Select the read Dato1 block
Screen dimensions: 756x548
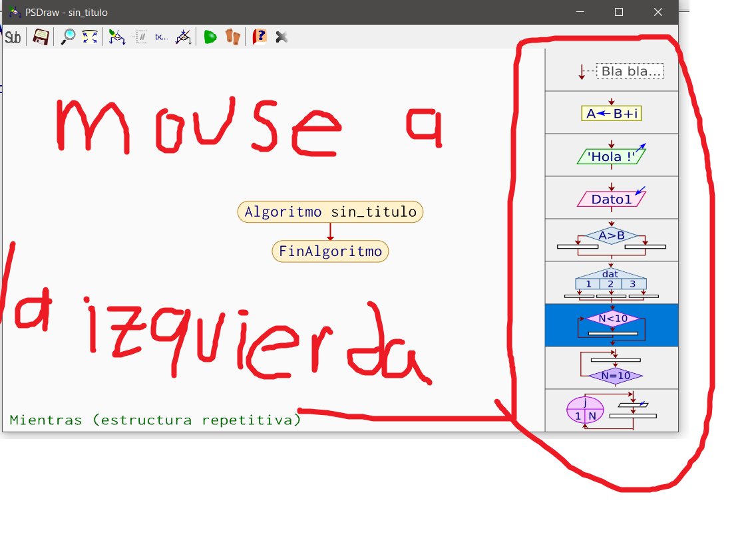pos(611,198)
